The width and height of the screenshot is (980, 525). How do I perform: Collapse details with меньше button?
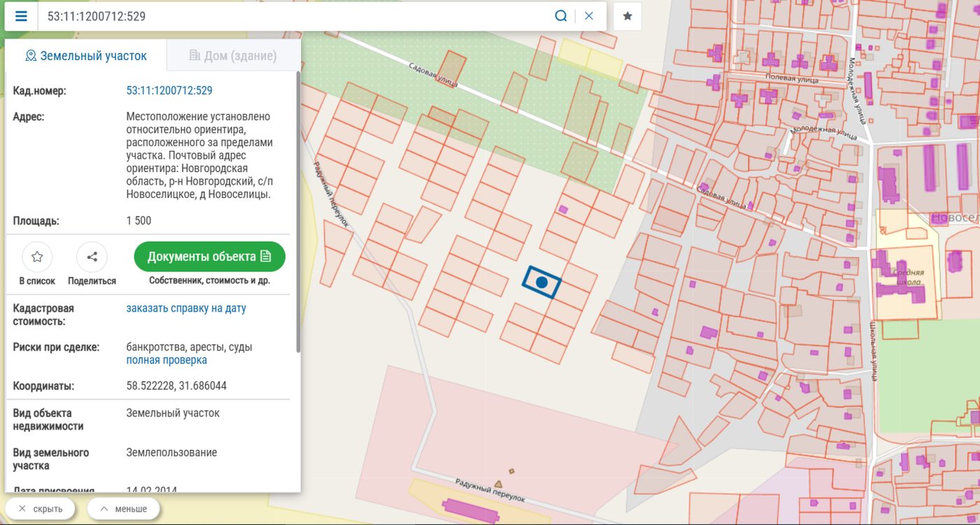(124, 509)
